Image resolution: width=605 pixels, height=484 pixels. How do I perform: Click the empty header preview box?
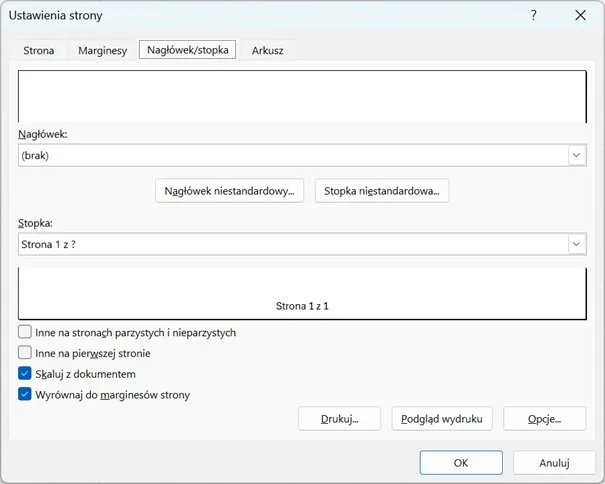(302, 96)
